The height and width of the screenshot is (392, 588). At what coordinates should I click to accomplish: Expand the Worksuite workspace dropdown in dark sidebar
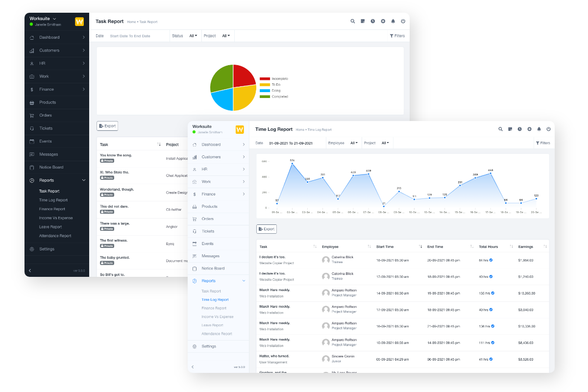click(54, 19)
